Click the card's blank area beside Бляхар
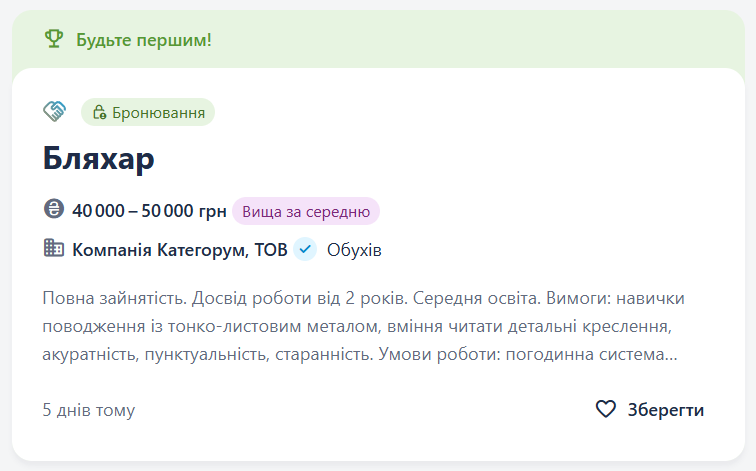Screen dimensions: 756x471 point(434,158)
